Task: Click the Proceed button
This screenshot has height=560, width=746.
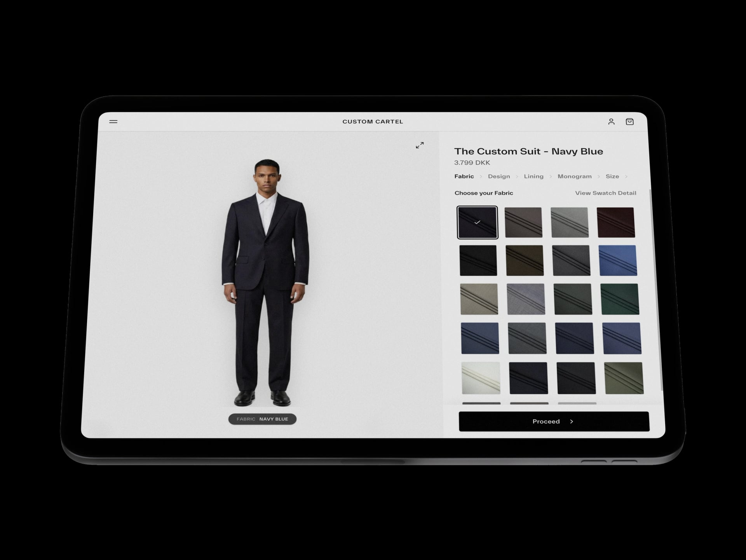Action: 554,422
